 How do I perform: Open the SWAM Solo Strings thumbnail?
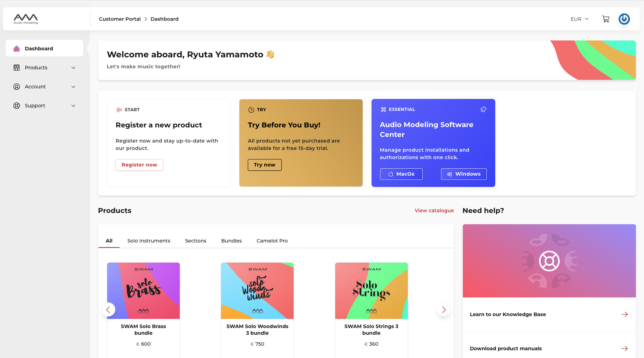click(372, 291)
